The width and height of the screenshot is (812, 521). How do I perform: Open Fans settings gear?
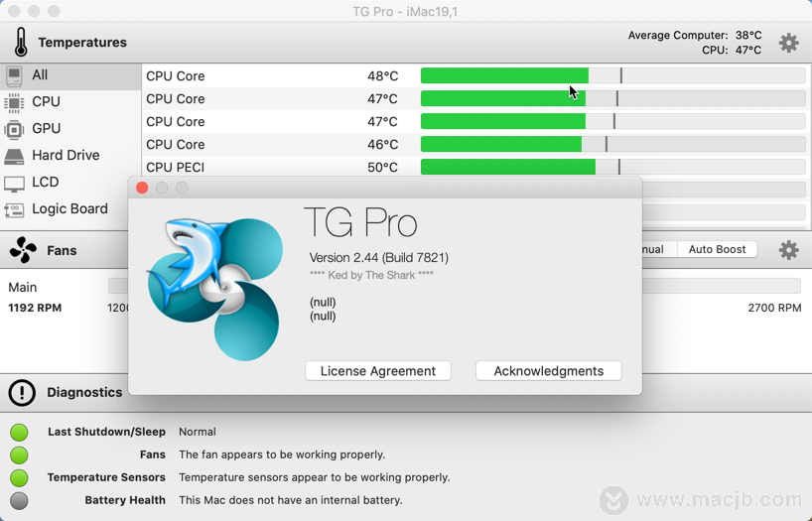(788, 250)
